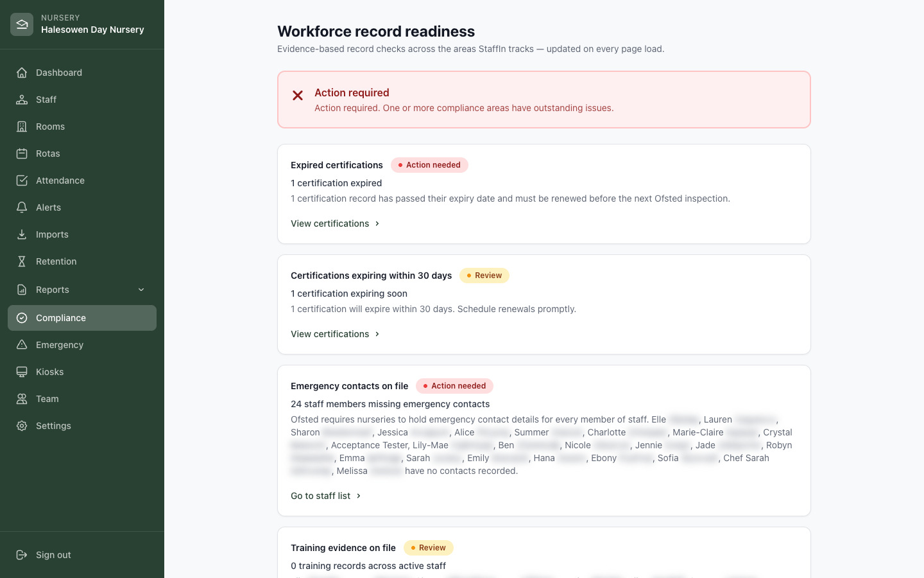Click the red X icon in Action required banner
This screenshot has width=924, height=578.
(298, 96)
